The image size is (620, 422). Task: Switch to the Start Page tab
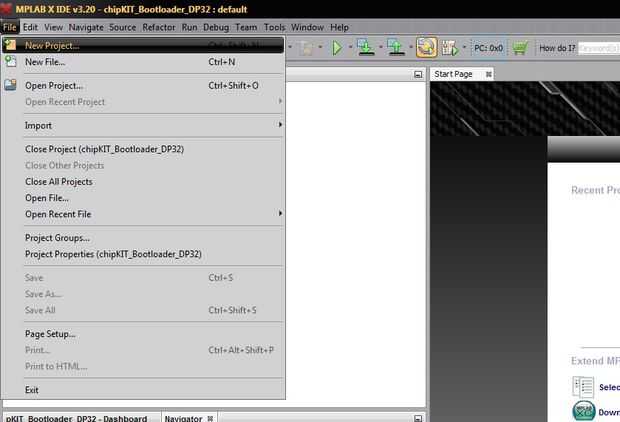tap(453, 74)
